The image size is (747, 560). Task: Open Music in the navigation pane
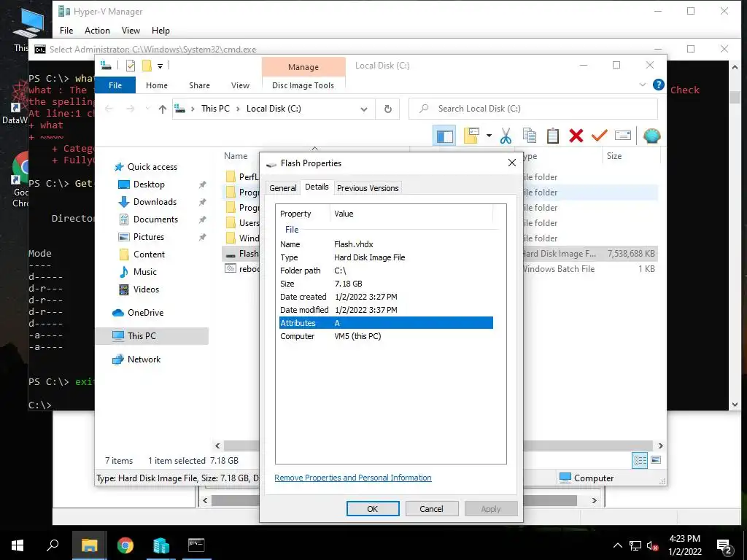(x=145, y=272)
